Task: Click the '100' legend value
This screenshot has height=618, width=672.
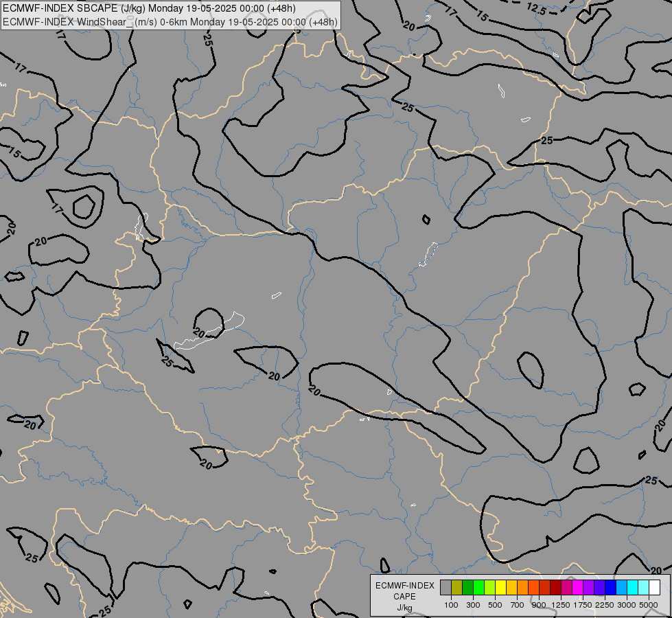Action: pyautogui.click(x=451, y=605)
